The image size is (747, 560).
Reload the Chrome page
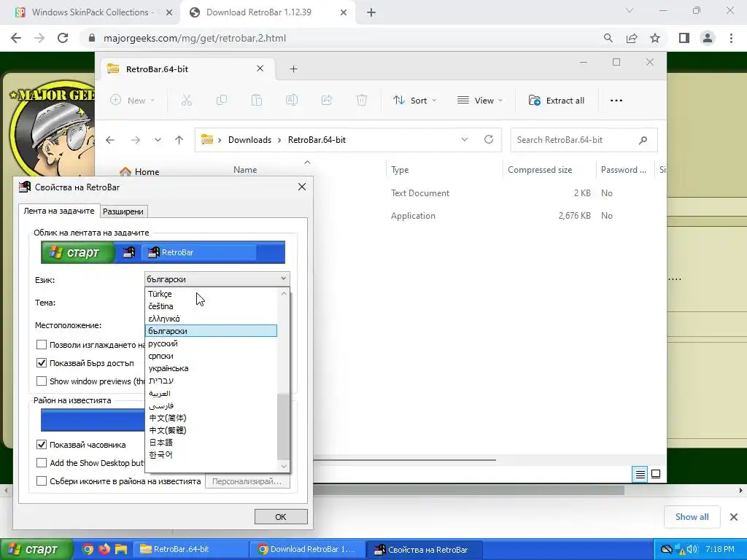pos(63,38)
